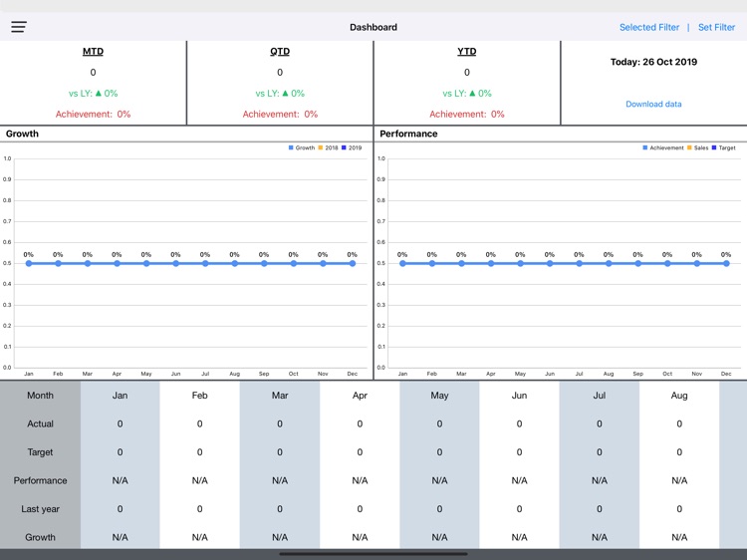This screenshot has width=747, height=560.
Task: Click the Sales legend swatch
Action: pyautogui.click(x=689, y=147)
